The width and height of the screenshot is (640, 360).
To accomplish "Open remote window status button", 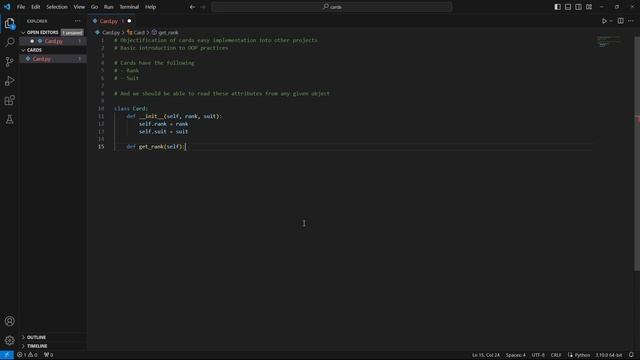I will [x=7, y=355].
